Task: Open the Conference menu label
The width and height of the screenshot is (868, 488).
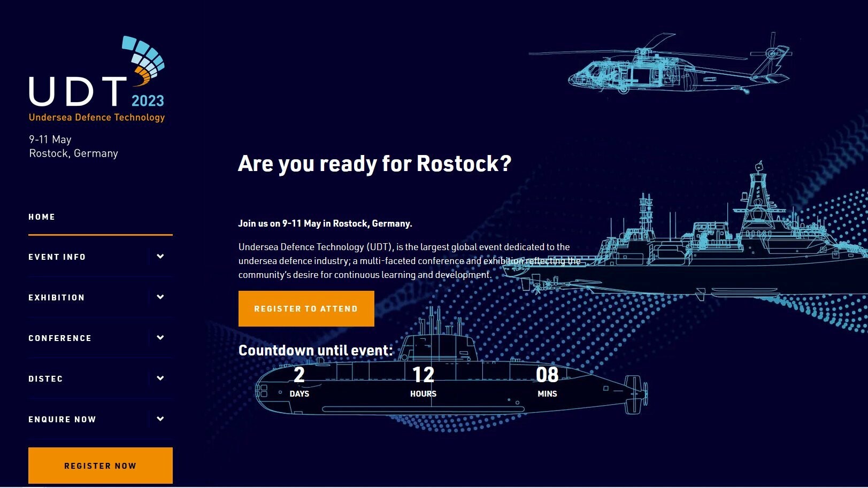Action: coord(60,338)
